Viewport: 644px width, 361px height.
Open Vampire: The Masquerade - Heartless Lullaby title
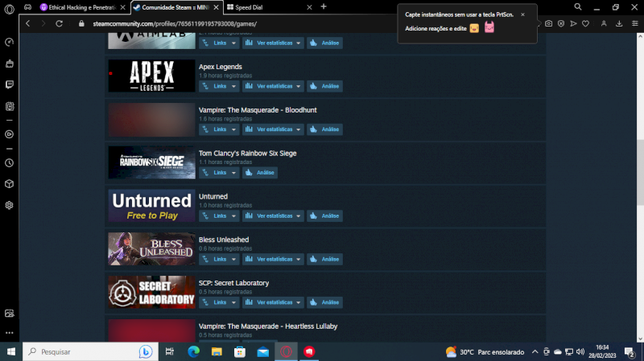268,326
